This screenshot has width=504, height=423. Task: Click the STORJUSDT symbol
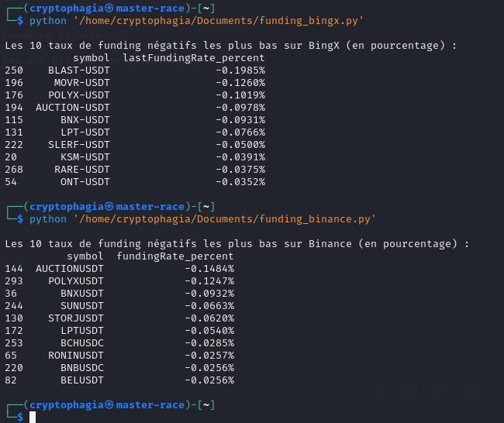click(76, 318)
